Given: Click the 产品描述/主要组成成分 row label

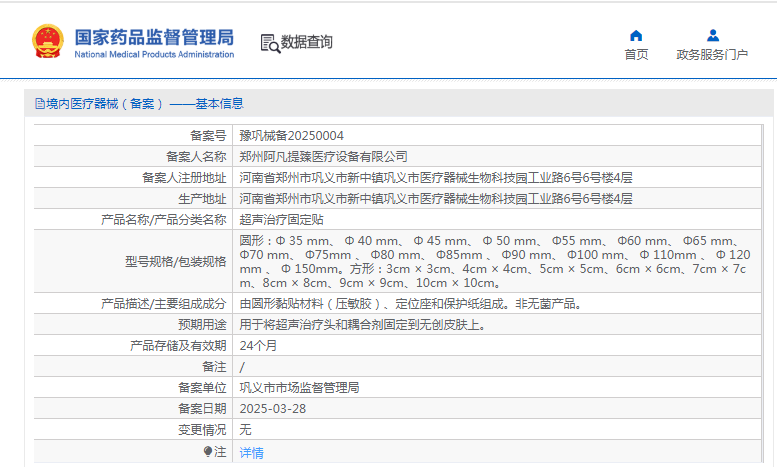Looking at the screenshot, I should (x=164, y=303).
